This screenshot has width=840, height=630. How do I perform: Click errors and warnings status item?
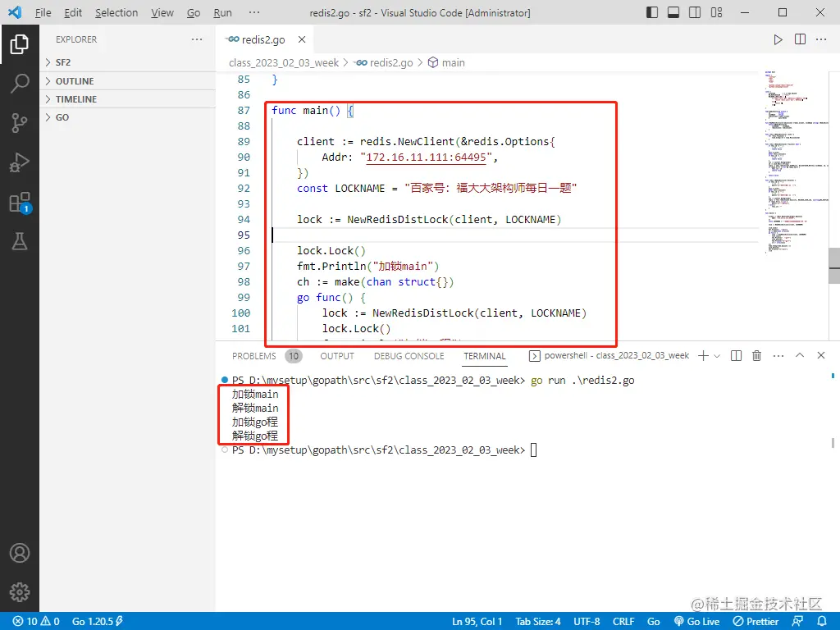[x=36, y=622]
